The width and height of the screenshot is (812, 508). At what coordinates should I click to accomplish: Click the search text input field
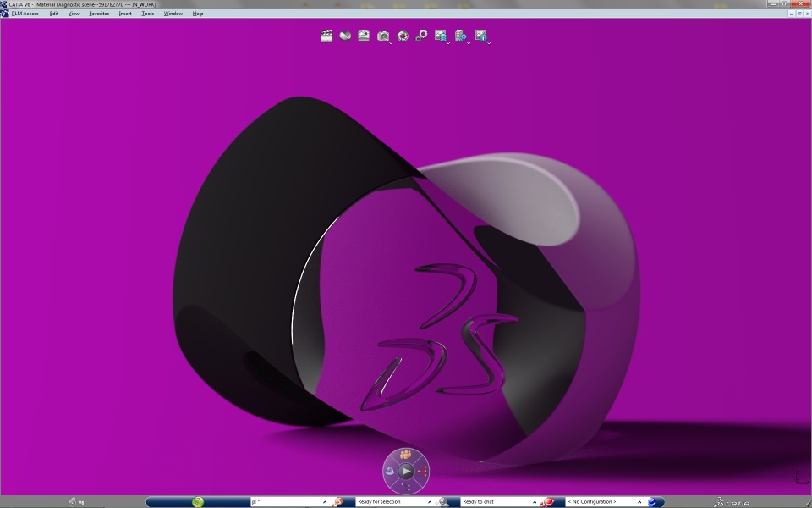286,502
